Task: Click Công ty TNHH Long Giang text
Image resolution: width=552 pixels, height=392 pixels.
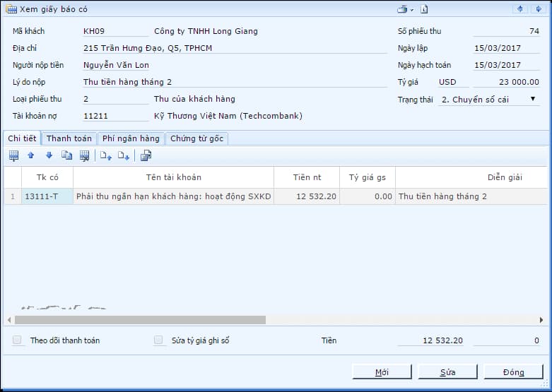Action: pos(206,31)
